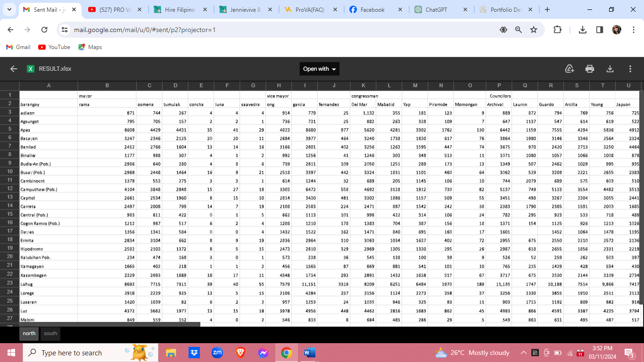Switch to the north sheet tab
Image resolution: width=644 pixels, height=362 pixels.
click(x=29, y=334)
